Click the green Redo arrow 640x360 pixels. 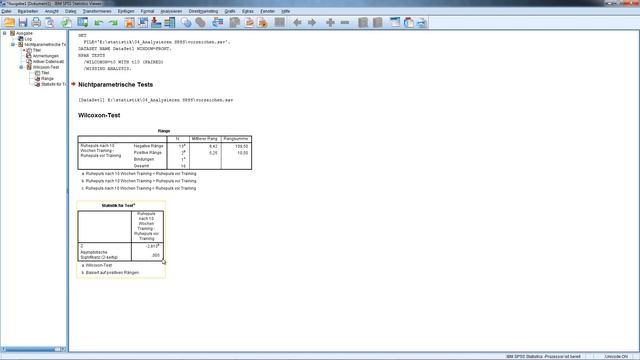point(113,22)
